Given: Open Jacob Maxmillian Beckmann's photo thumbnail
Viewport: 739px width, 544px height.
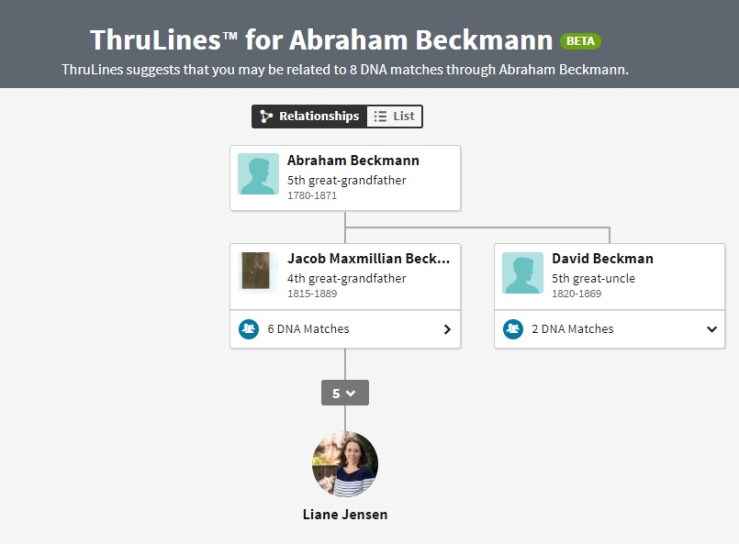Looking at the screenshot, I should [x=257, y=272].
